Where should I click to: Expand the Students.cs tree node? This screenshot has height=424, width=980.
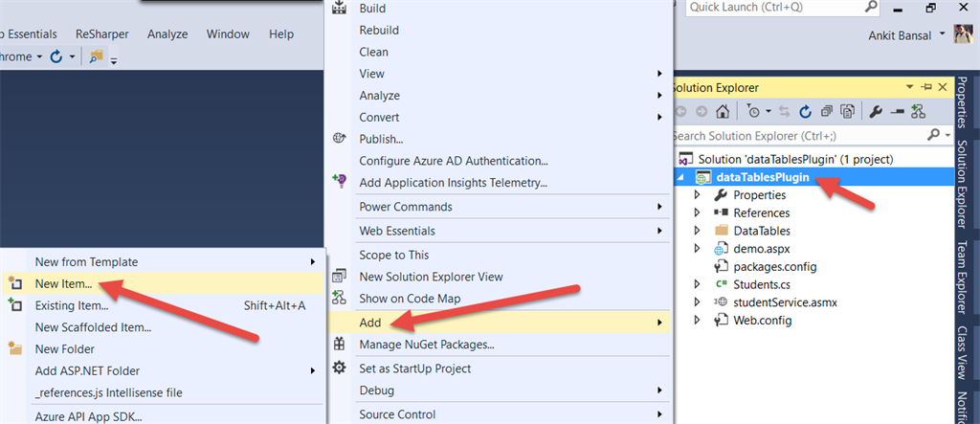pos(698,284)
